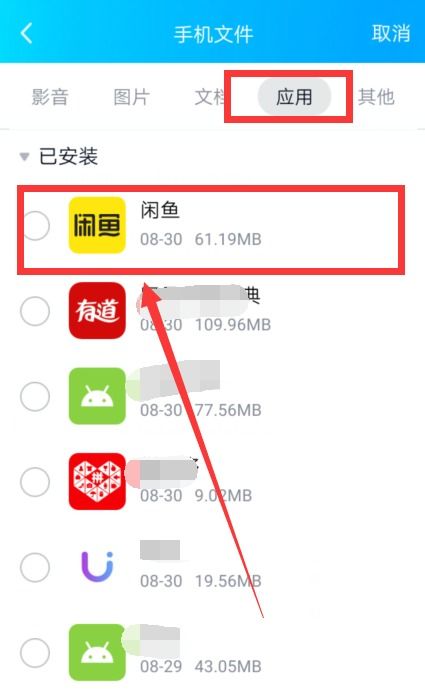Image resolution: width=425 pixels, height=696 pixels.
Task: Tap the green Android icon with 43.05MB
Action: pos(97,652)
